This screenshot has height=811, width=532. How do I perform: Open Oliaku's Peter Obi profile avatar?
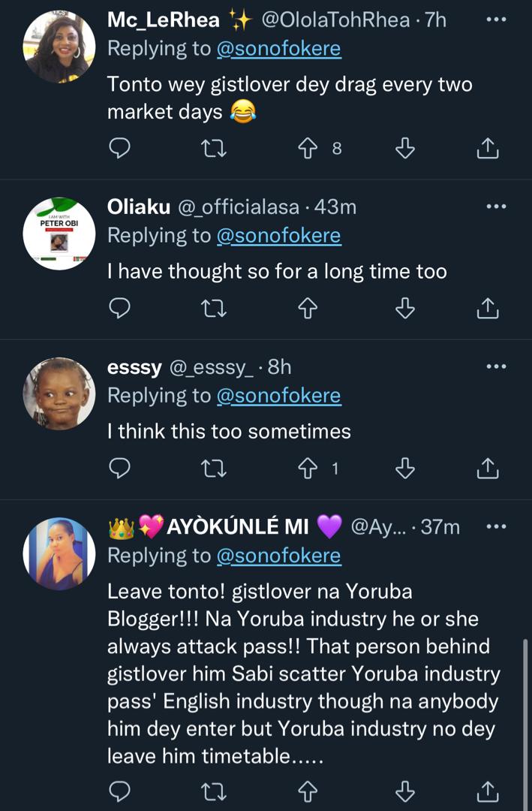tap(59, 234)
